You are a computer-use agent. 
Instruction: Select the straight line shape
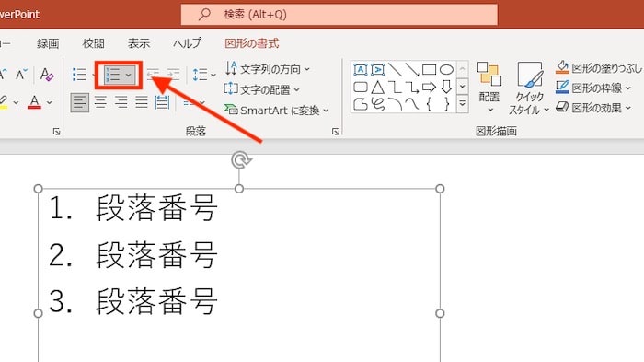395,69
